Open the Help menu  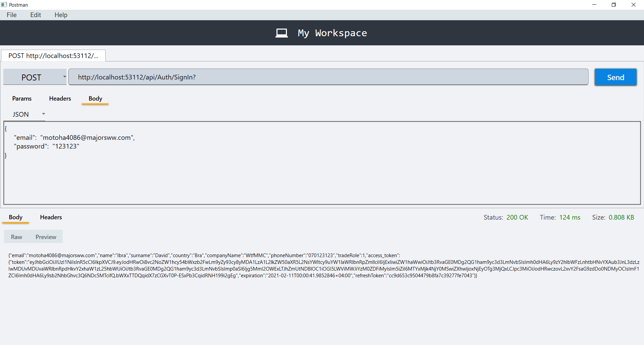60,15
